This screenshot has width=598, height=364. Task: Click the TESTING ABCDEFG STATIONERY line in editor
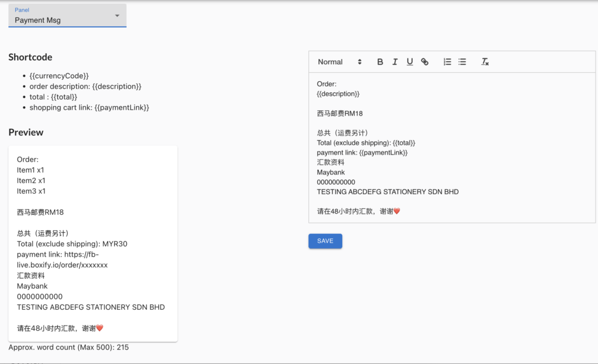pyautogui.click(x=388, y=192)
